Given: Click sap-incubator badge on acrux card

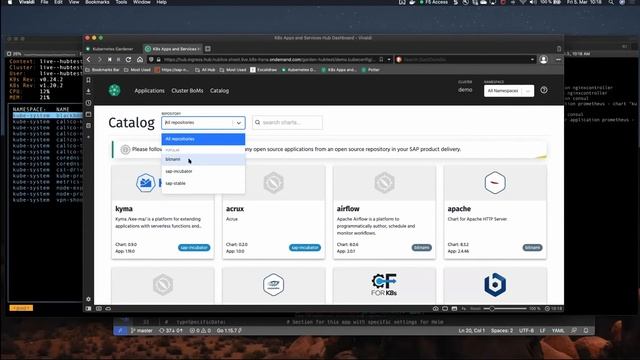Looking at the screenshot, I should click(x=305, y=248).
